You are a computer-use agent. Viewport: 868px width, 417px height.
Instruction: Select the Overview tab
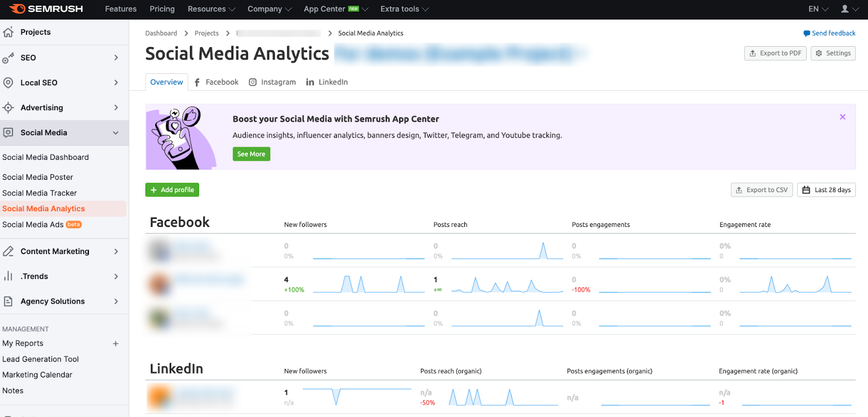[x=167, y=82]
